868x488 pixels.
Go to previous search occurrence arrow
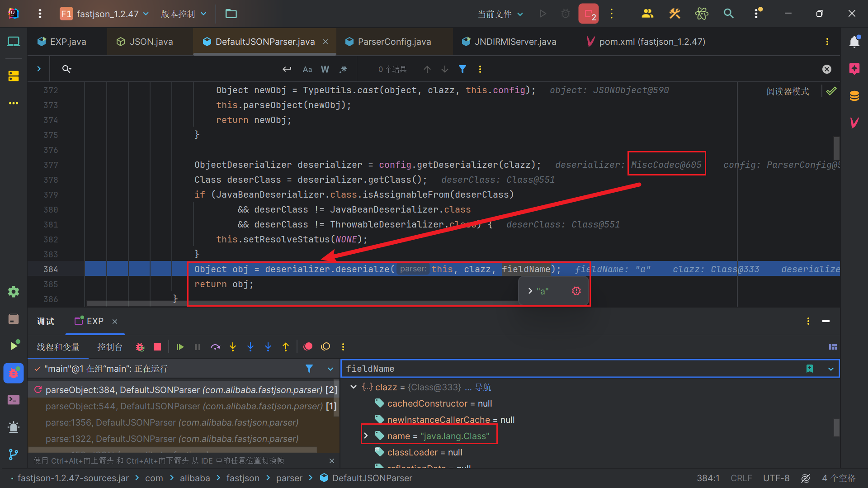click(427, 69)
